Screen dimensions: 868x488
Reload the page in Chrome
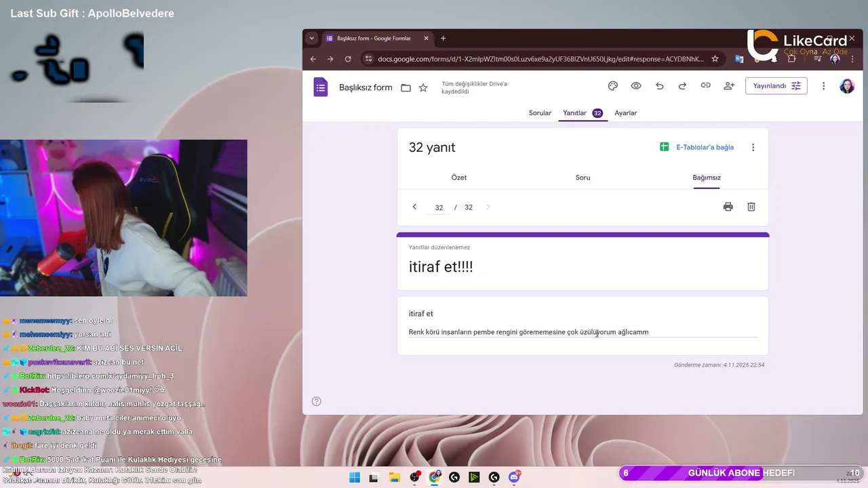348,59
